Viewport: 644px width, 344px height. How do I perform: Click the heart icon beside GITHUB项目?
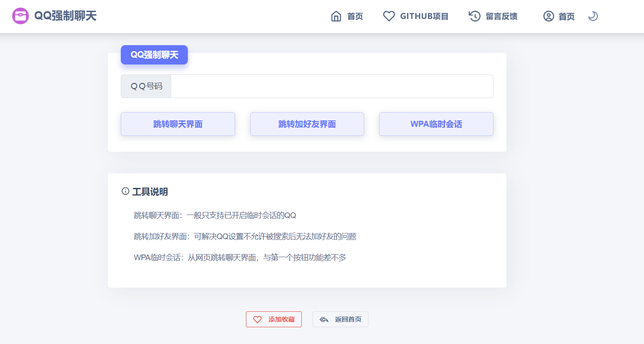pyautogui.click(x=389, y=16)
